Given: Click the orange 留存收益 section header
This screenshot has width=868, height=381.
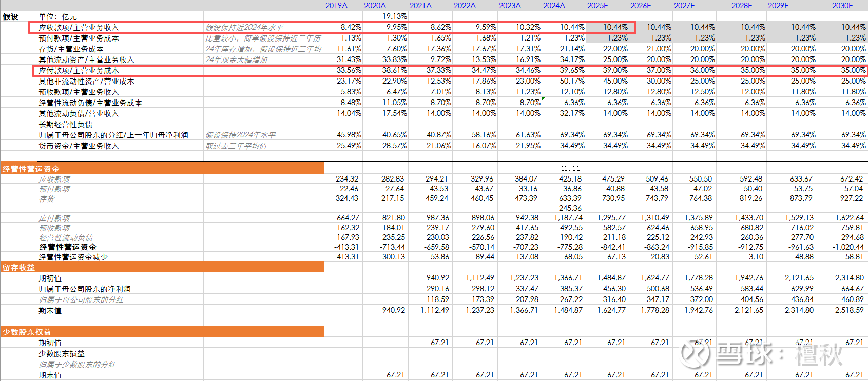Looking at the screenshot, I should click(18, 267).
